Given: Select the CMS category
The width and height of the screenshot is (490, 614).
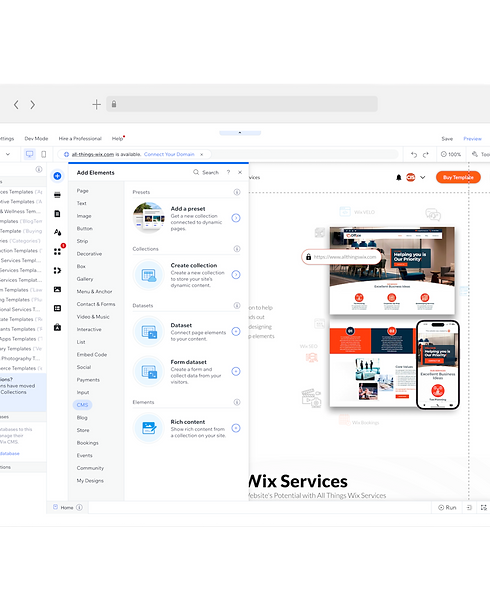Looking at the screenshot, I should [82, 405].
